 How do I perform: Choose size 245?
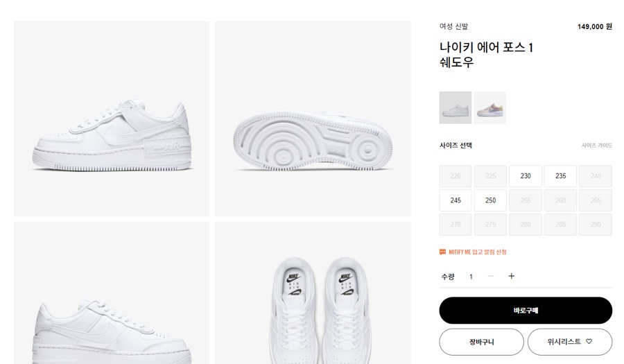(x=456, y=200)
